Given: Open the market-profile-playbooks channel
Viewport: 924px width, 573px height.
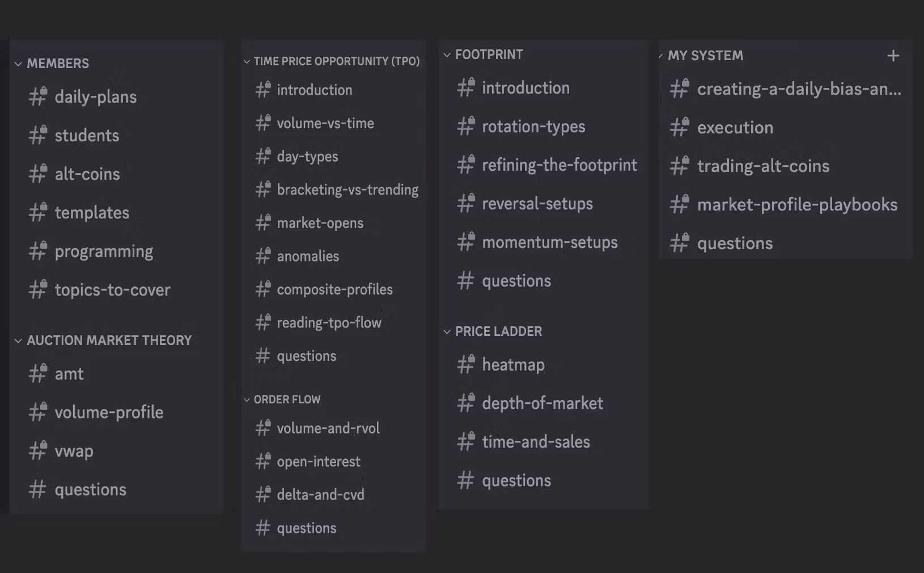Looking at the screenshot, I should click(797, 205).
